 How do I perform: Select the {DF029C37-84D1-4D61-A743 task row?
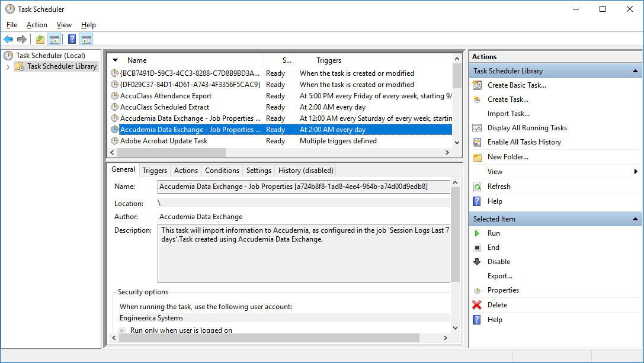pyautogui.click(x=281, y=85)
